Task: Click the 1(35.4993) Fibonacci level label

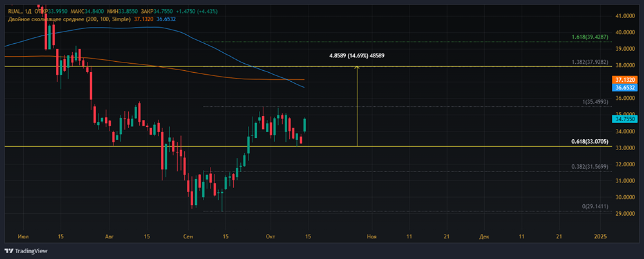Action: click(x=597, y=102)
